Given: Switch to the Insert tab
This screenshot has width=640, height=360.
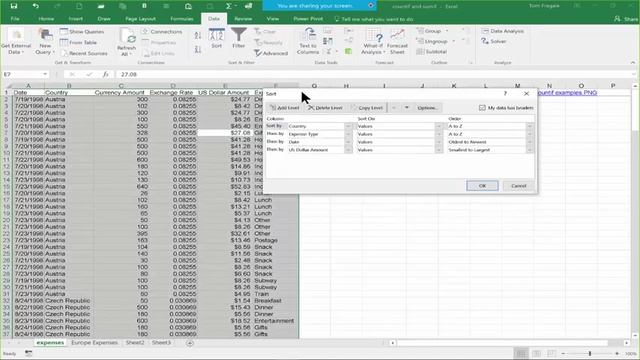Looking at the screenshot, I should pyautogui.click(x=76, y=19).
